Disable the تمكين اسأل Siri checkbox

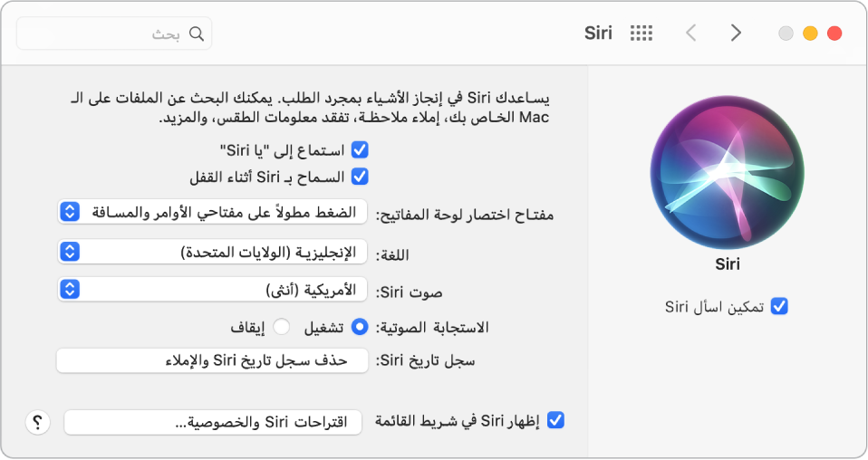click(779, 306)
